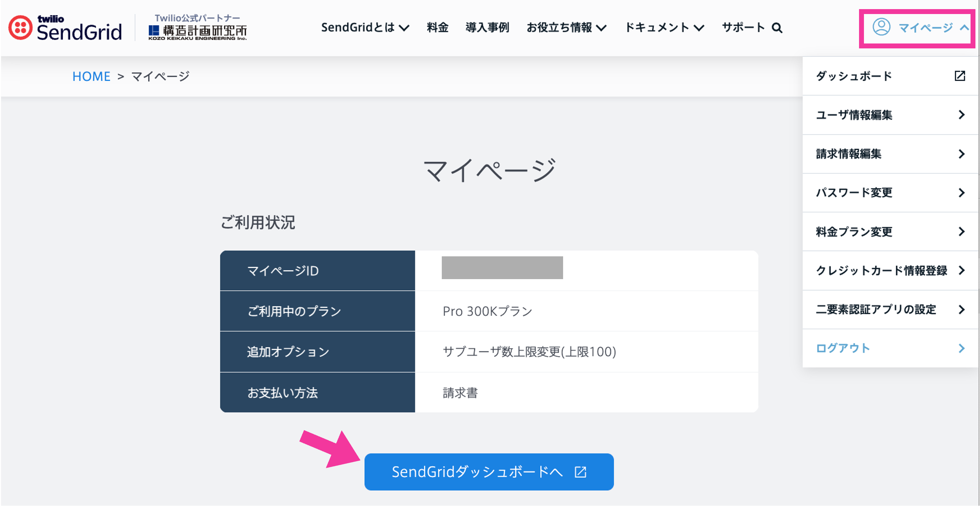The image size is (980, 506).
Task: Select 料金プラン変更 in the dropdown menu
Action: pyautogui.click(x=891, y=231)
